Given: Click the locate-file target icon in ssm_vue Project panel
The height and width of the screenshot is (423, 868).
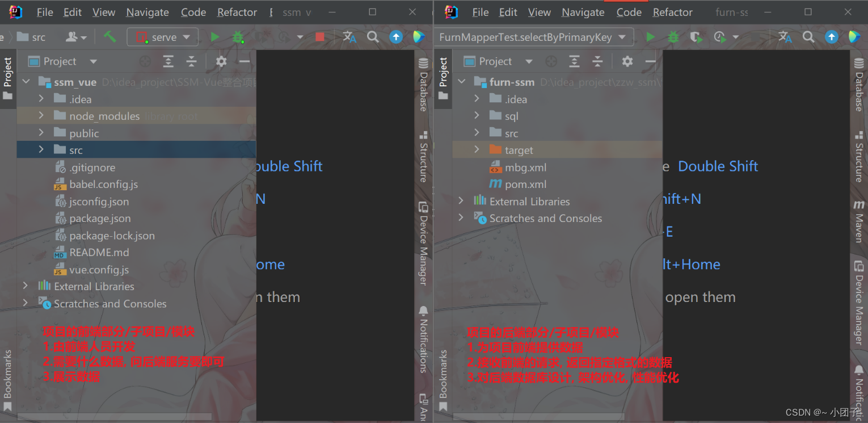Looking at the screenshot, I should coord(145,61).
